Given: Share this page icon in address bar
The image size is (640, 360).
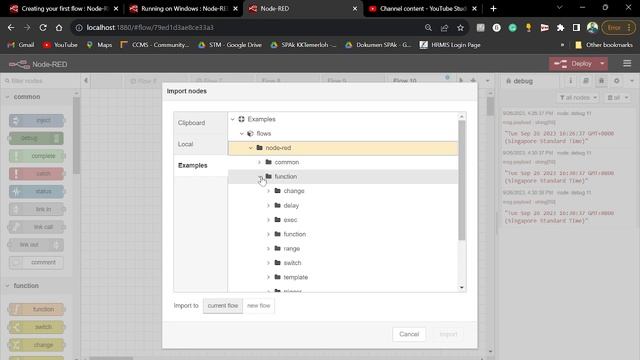Looking at the screenshot, I should (444, 27).
